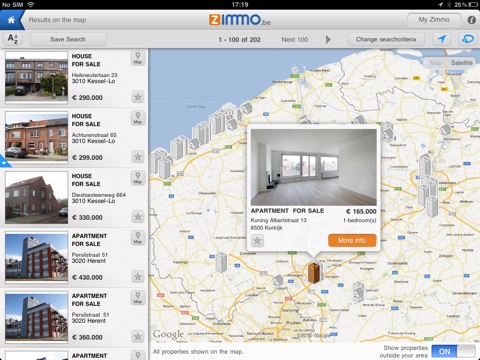Favorite the € 430.000 Herent apartment
Image resolution: width=480 pixels, height=360 pixels.
pyautogui.click(x=138, y=277)
